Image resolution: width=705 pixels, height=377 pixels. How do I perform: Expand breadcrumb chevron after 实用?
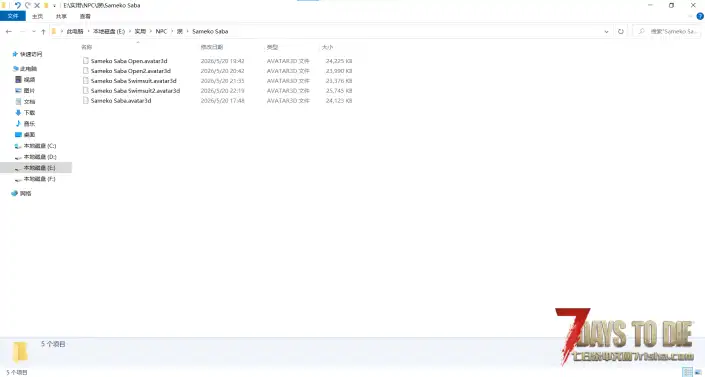[151, 31]
